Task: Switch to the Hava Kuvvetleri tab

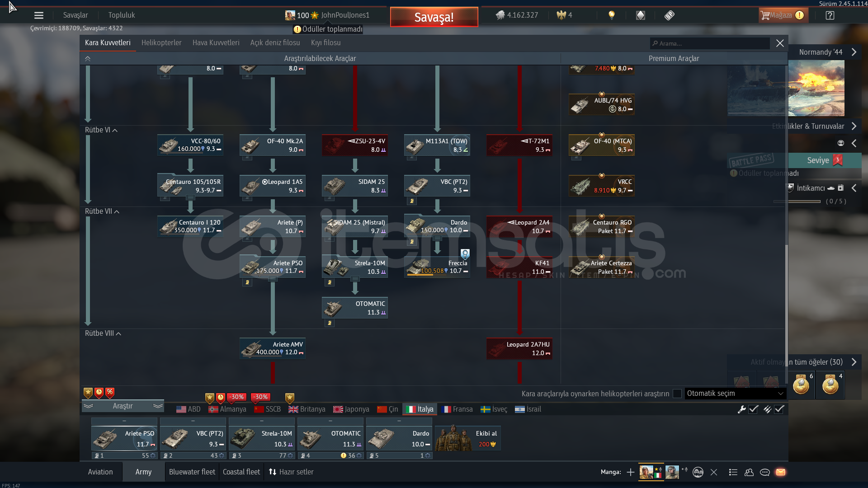Action: click(x=216, y=43)
